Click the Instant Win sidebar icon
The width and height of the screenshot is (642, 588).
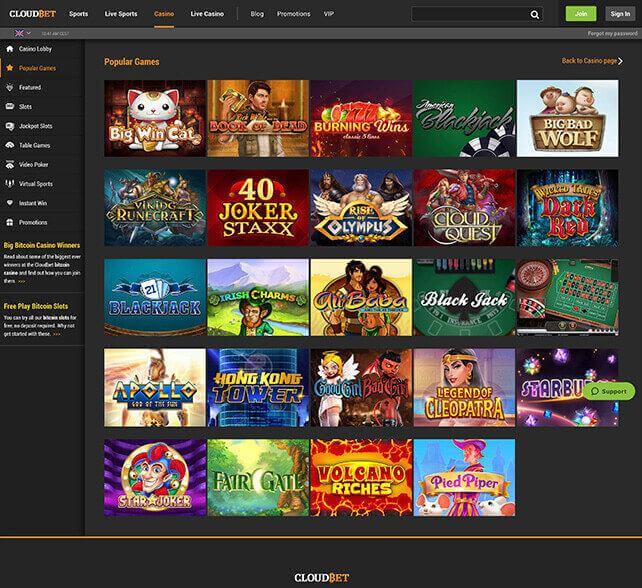10,203
